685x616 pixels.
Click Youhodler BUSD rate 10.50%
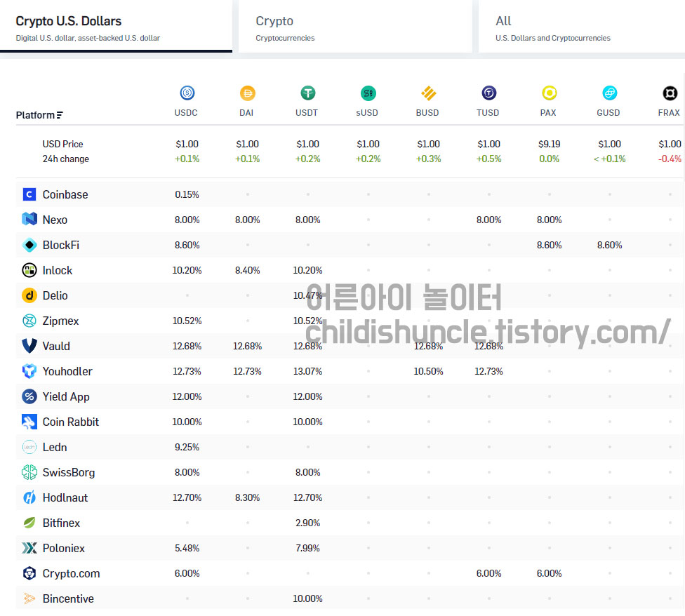[428, 371]
